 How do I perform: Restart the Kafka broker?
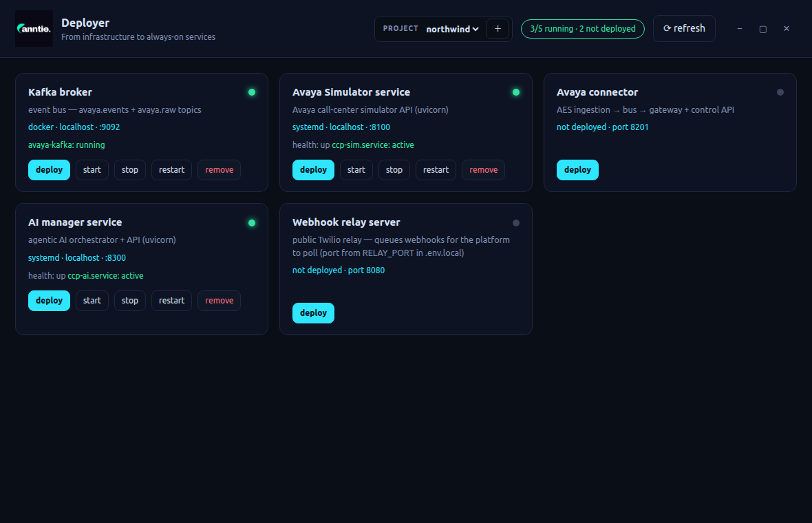coord(171,170)
